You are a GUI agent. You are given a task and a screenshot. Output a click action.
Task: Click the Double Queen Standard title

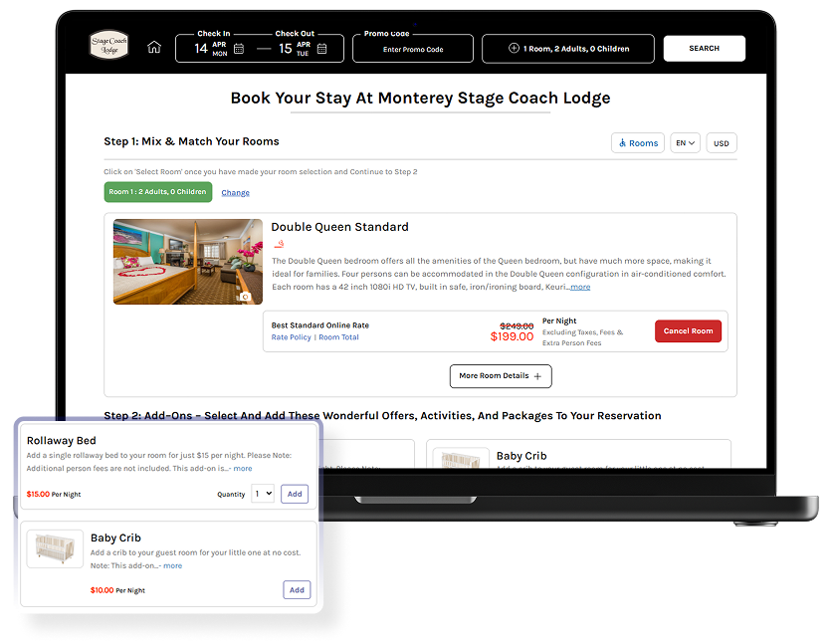click(339, 227)
